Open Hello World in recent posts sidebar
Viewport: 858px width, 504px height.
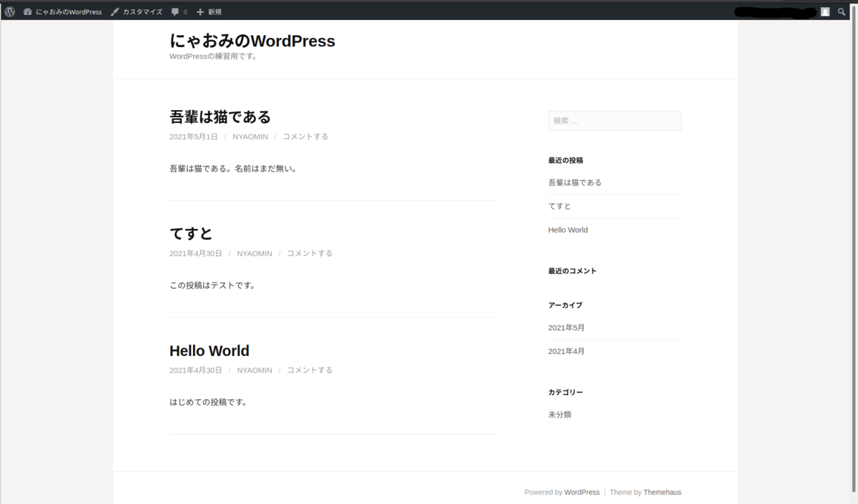568,230
